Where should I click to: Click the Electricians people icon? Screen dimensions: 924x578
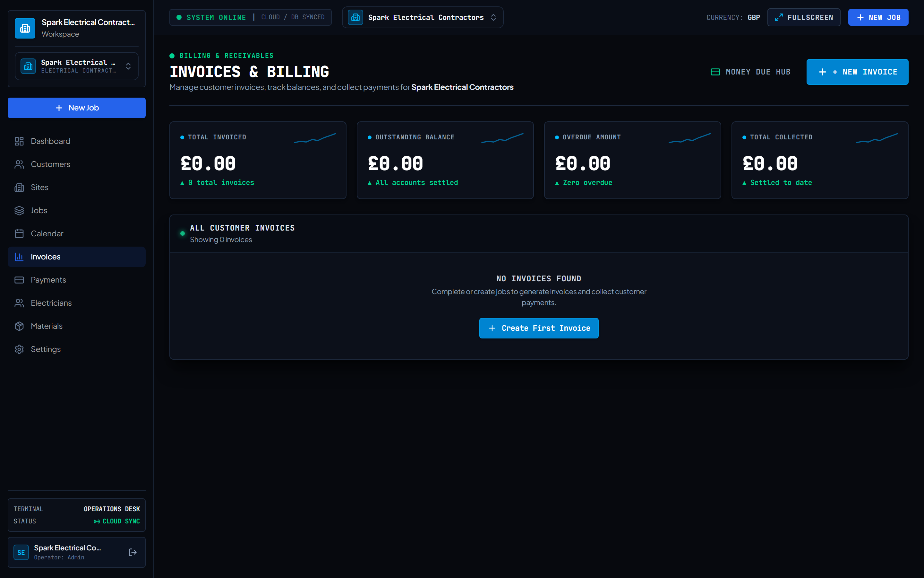coord(19,303)
